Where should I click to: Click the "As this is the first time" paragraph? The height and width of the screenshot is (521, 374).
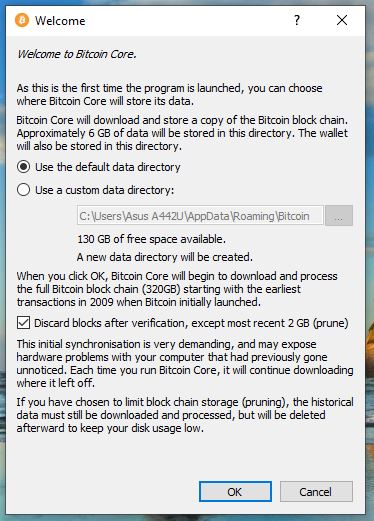tap(169, 95)
